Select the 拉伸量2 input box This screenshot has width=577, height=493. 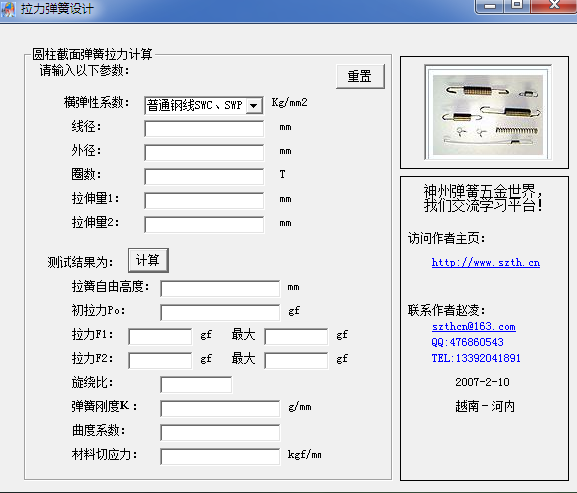click(204, 224)
